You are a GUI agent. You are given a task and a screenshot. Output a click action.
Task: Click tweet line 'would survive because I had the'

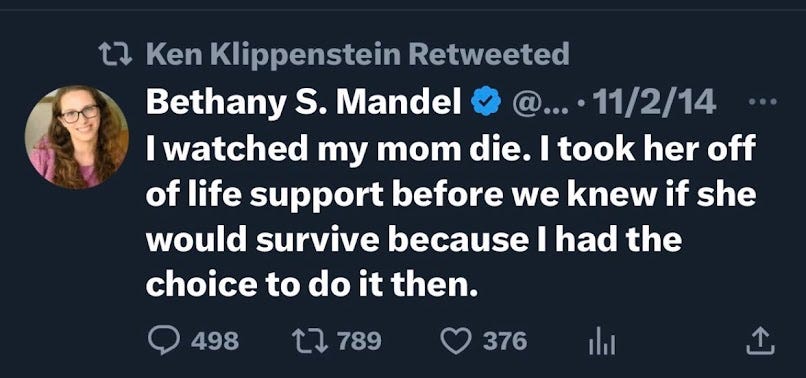pyautogui.click(x=414, y=240)
